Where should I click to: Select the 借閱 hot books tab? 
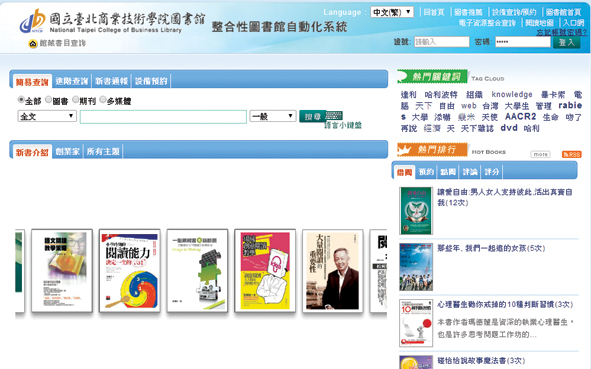pos(404,172)
